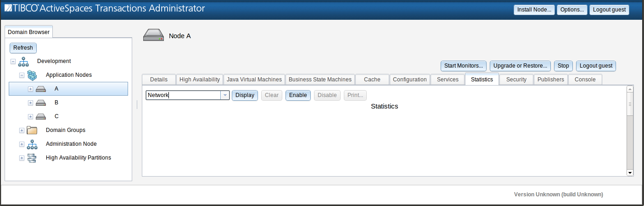This screenshot has width=644, height=206.
Task: Click the Domain Groups folder icon
Action: (32, 130)
